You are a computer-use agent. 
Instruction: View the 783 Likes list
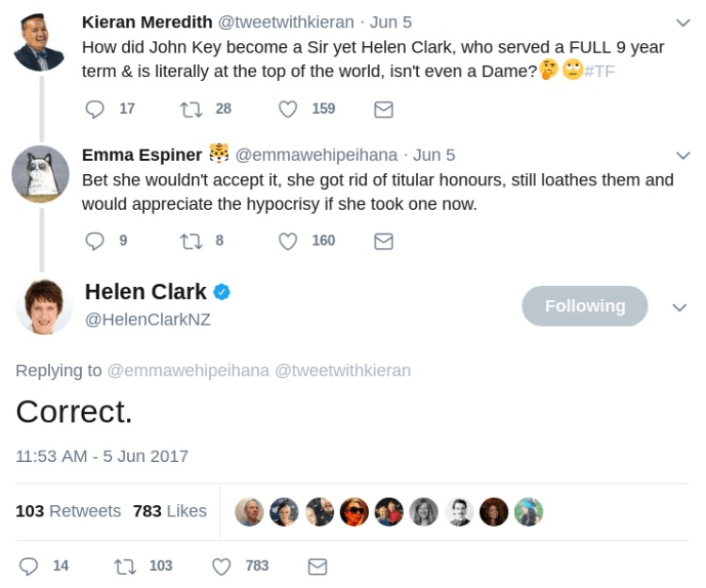169,511
